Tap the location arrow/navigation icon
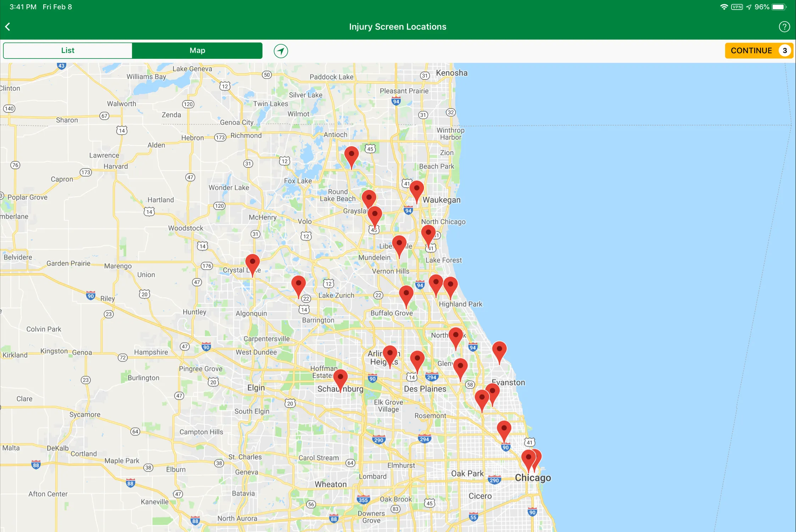 click(x=281, y=50)
